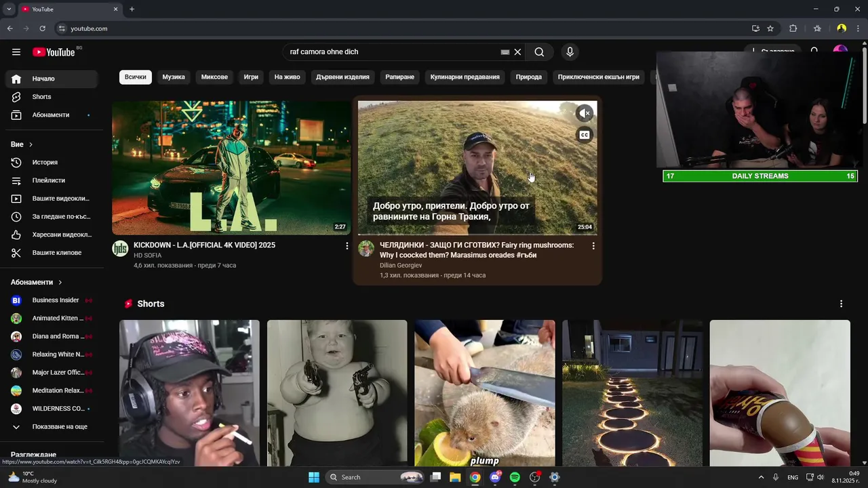Start voice search with microphone icon
Viewport: 868px width, 488px height.
coord(570,52)
